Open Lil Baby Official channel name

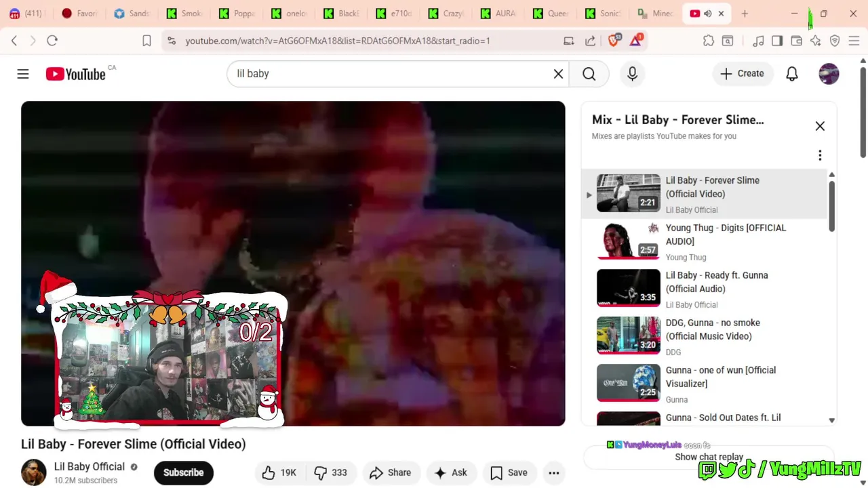90,467
